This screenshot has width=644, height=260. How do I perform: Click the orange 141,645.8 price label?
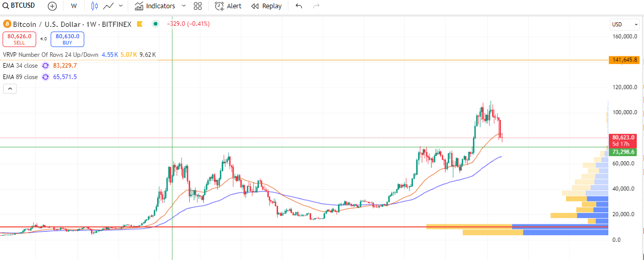tap(624, 60)
